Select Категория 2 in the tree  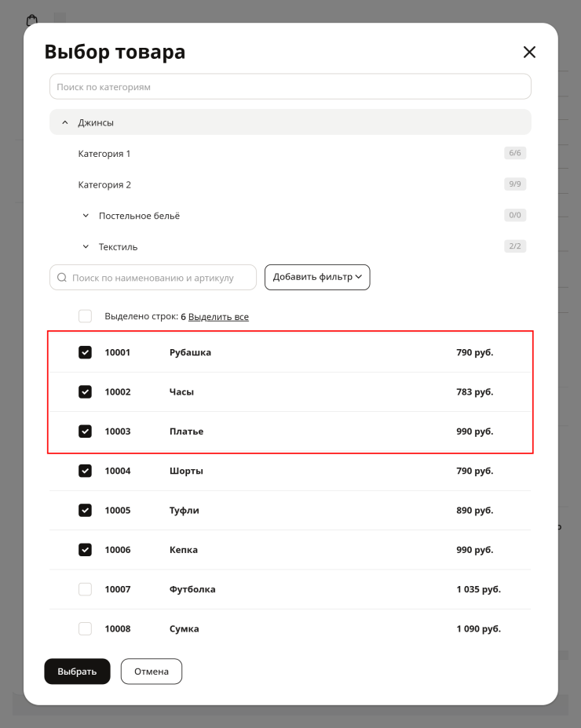click(x=104, y=185)
